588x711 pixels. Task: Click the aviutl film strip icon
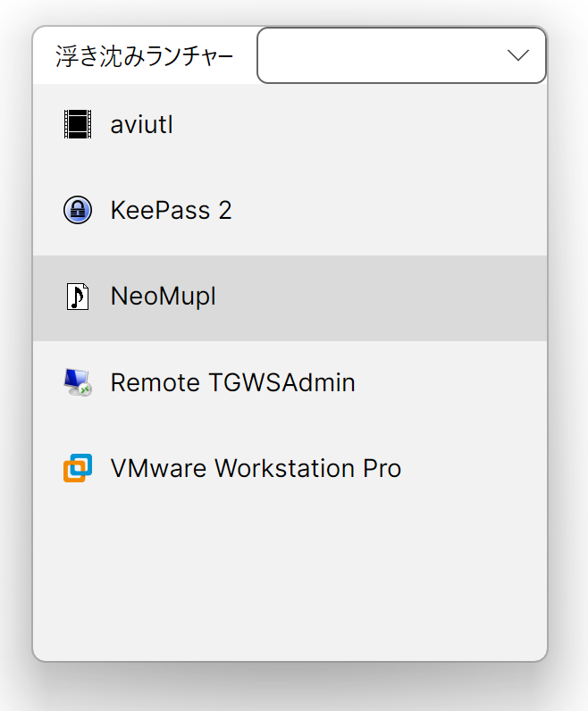point(79,124)
